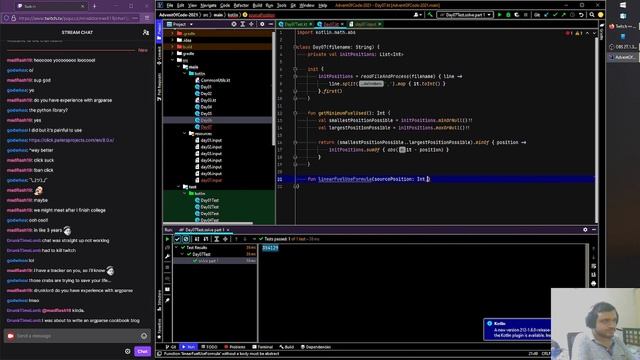
Task: Click the Git push arrow icon in the toolbar
Action: [x=564, y=15]
